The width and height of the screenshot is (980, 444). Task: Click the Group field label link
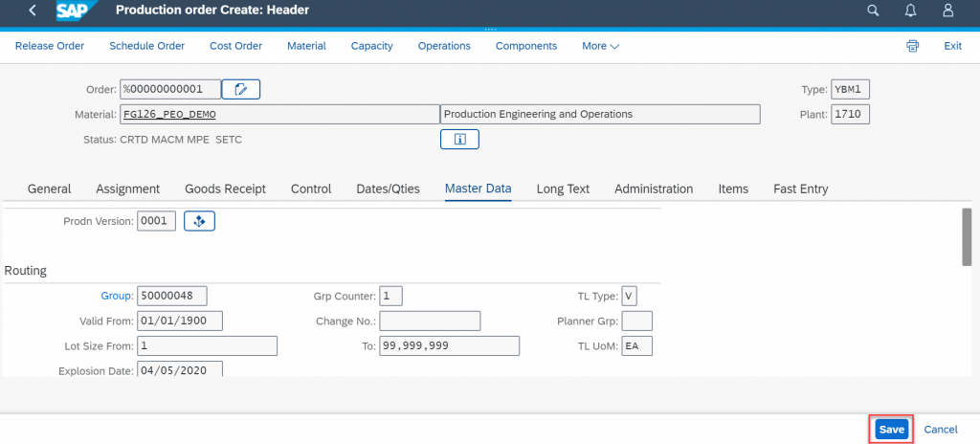point(118,296)
